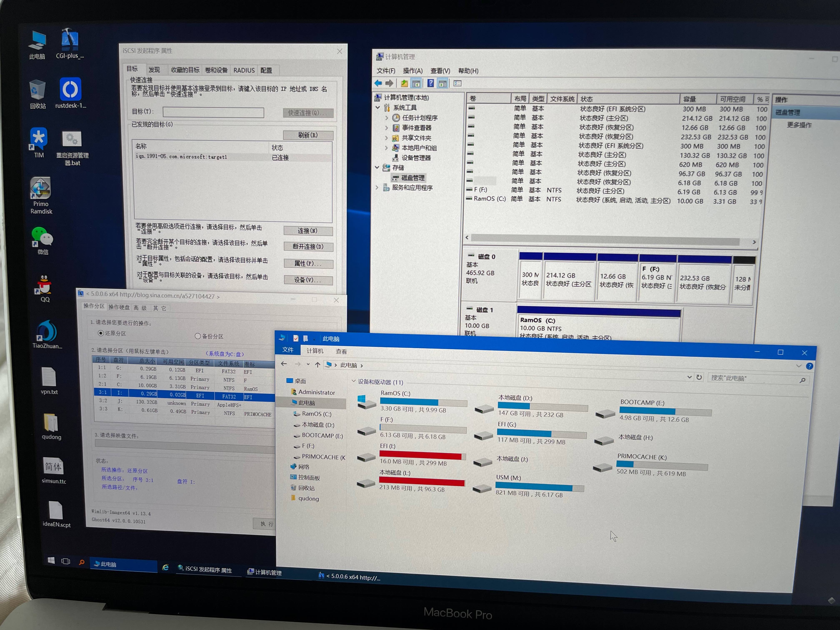Click the Help question-mark icon in 计算机管理 toolbar

click(x=431, y=83)
